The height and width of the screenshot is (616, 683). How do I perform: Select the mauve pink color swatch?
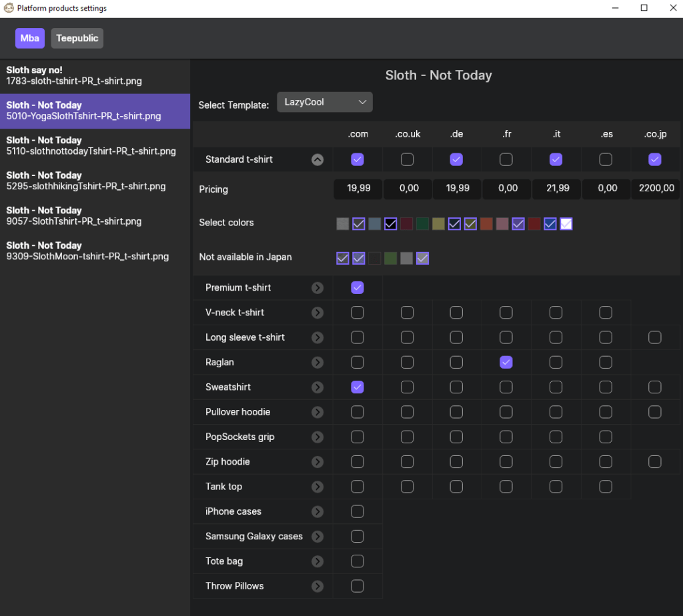pos(502,224)
